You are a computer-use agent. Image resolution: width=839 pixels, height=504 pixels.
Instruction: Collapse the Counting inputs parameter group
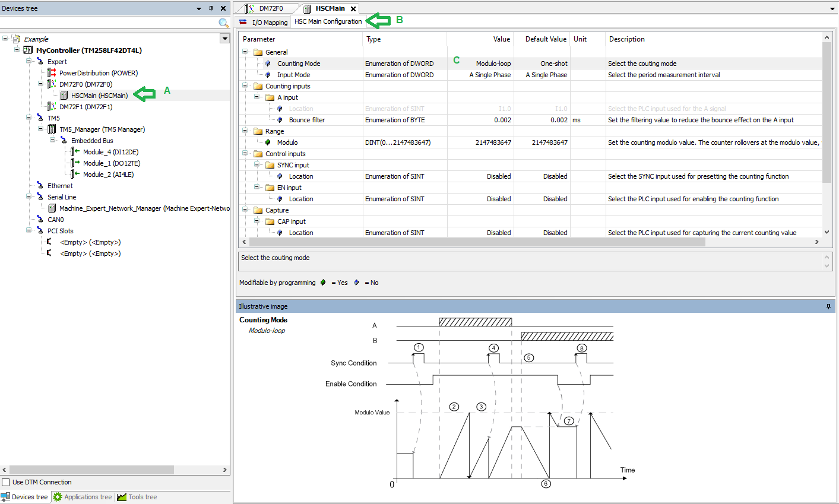245,85
